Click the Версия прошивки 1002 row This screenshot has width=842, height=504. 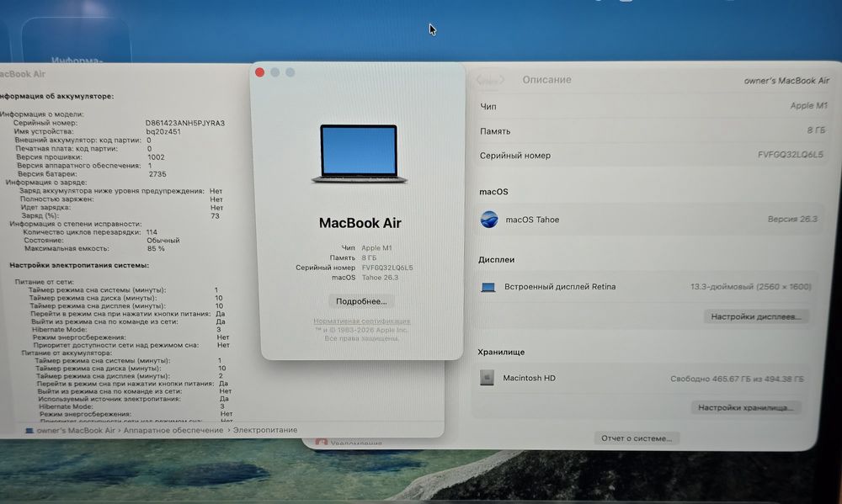(90, 157)
